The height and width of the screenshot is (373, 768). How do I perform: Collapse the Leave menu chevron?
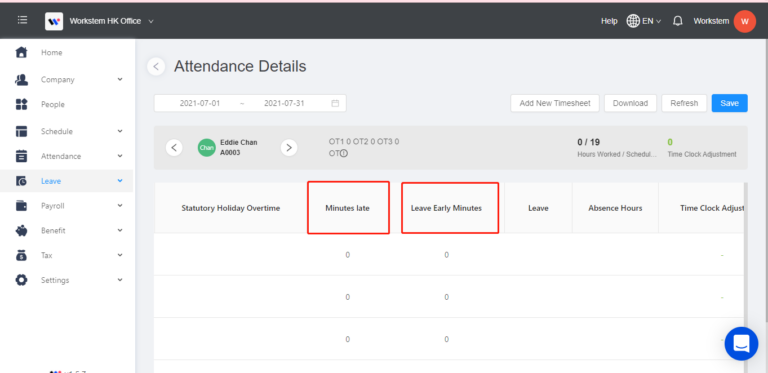[x=120, y=181]
